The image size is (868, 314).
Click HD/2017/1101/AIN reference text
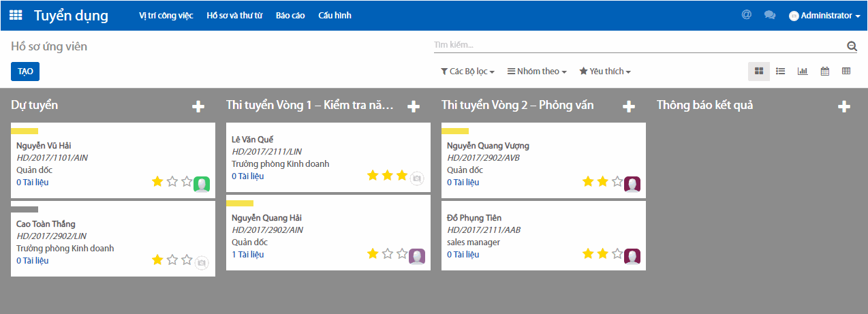52,158
